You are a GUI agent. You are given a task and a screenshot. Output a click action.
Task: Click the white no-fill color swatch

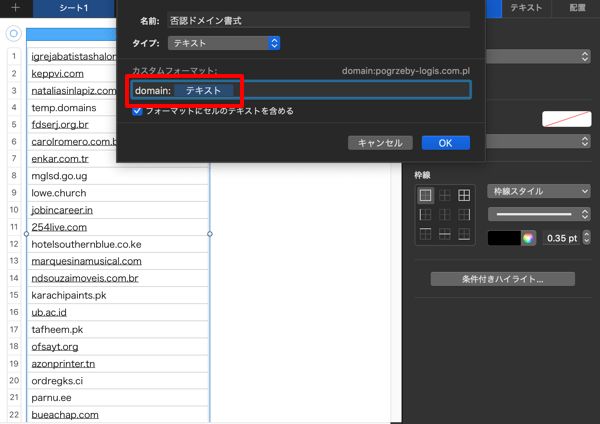click(566, 119)
